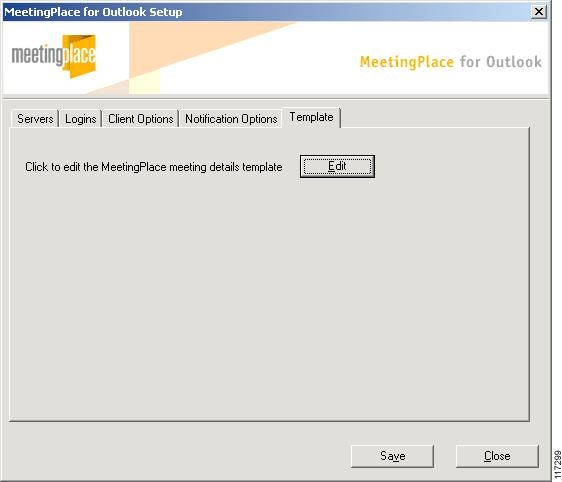Viewport: 562px width, 482px height.
Task: Select the Client Options tab
Action: (x=140, y=119)
